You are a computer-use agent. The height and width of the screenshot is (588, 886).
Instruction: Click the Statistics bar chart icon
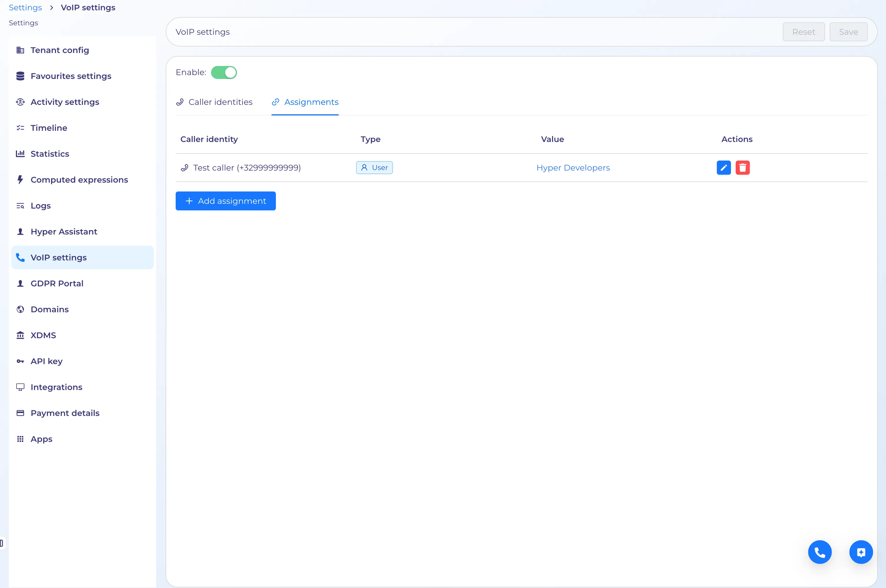pos(20,154)
